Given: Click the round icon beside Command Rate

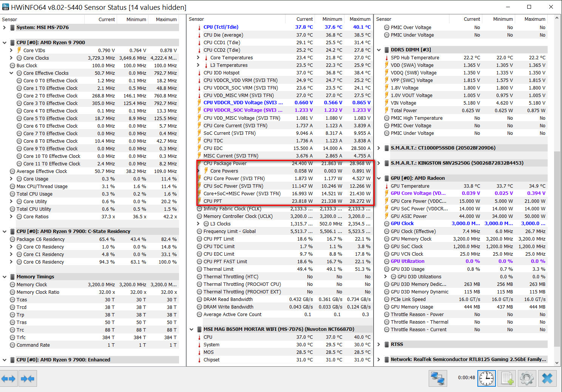Looking at the screenshot, I should pos(12,345).
